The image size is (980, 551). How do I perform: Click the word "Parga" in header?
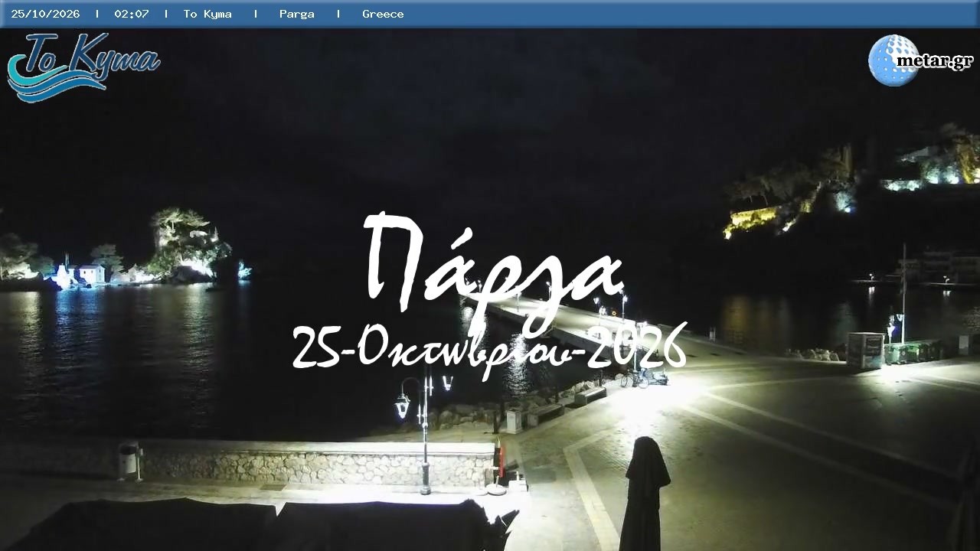point(297,14)
